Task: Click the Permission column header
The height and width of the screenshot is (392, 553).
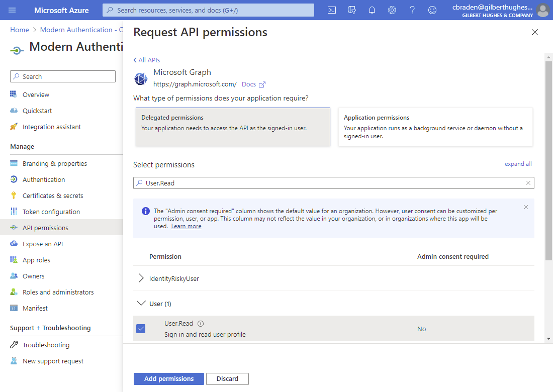Action: (x=165, y=257)
